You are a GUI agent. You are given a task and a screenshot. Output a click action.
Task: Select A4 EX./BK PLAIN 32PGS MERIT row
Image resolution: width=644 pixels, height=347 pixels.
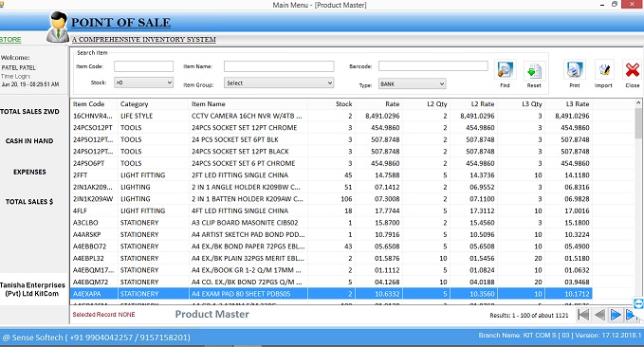[331, 258]
